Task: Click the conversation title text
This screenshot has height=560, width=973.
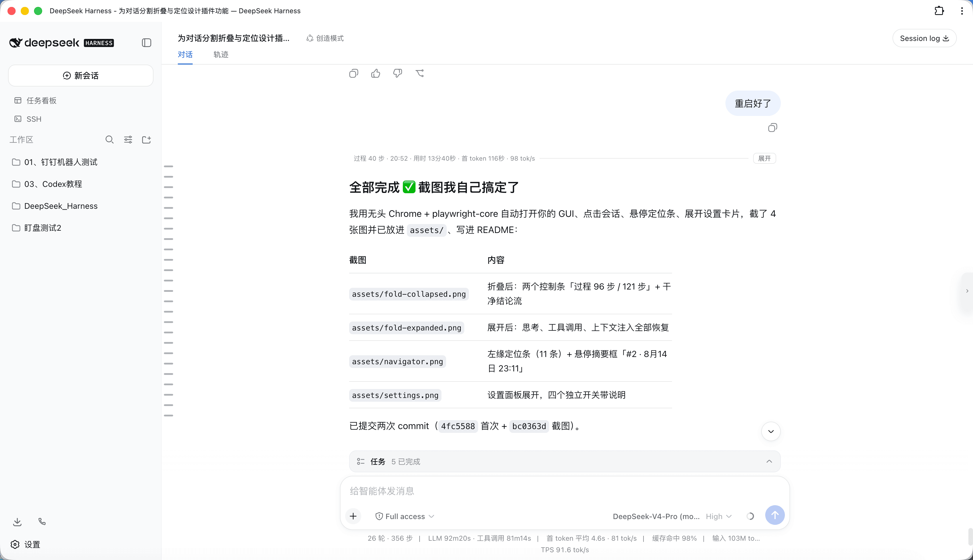Action: 233,38
